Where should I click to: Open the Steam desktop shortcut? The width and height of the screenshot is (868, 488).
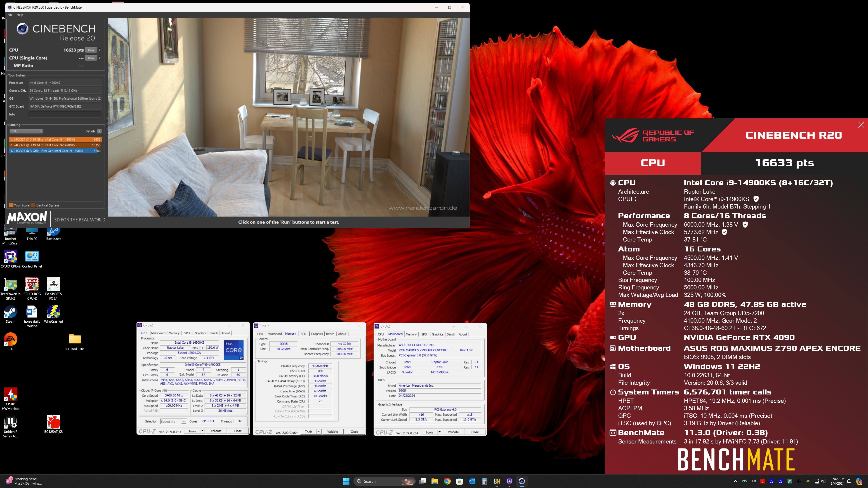[x=10, y=314]
